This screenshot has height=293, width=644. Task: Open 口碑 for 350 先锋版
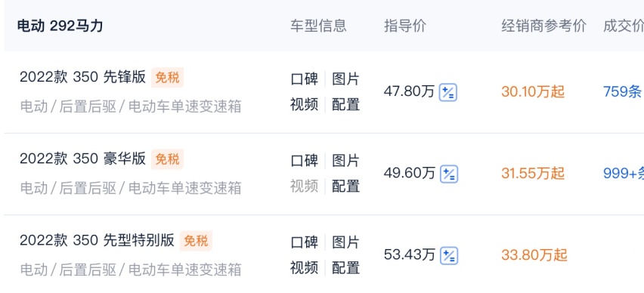[x=305, y=79]
